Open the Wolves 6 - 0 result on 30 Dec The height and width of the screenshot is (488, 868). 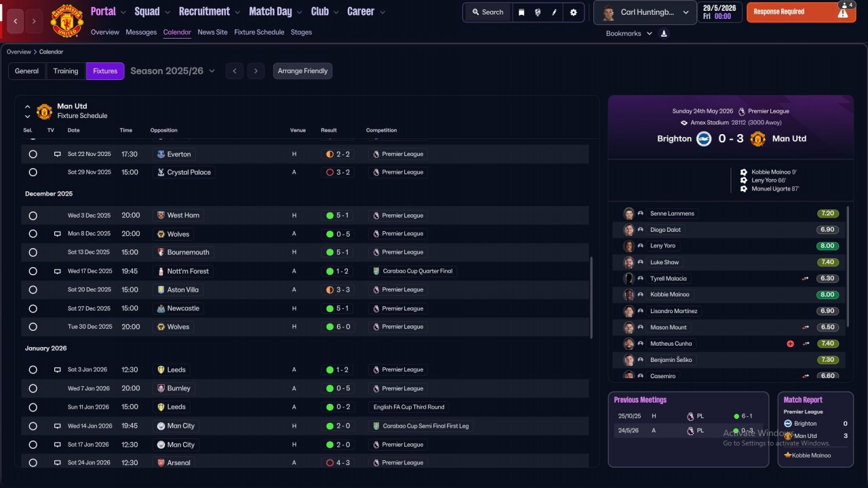point(338,327)
